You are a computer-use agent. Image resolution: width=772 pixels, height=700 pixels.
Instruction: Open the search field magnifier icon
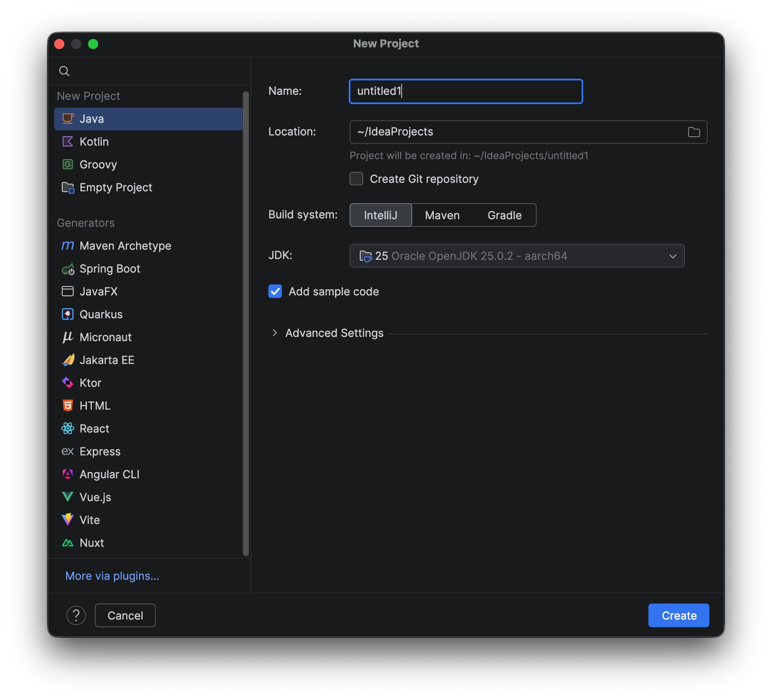point(64,71)
